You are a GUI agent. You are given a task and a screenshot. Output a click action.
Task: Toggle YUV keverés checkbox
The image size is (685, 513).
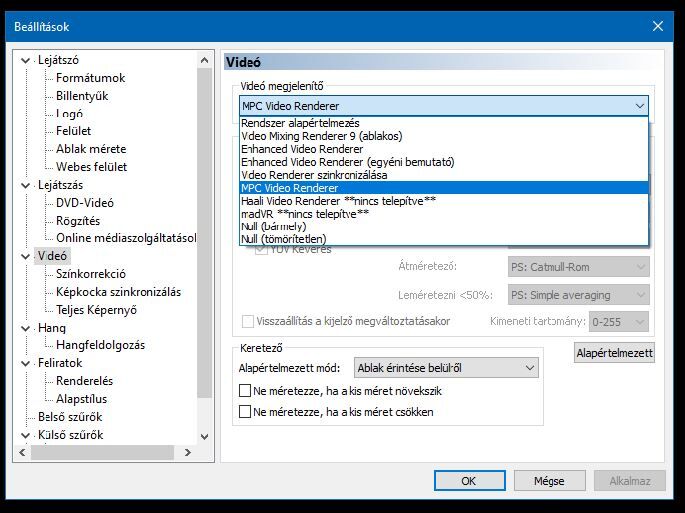[x=261, y=250]
